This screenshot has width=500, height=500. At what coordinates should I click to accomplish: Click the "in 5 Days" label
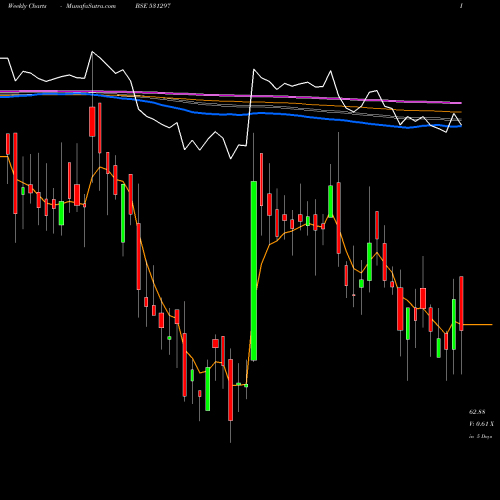tap(480, 436)
